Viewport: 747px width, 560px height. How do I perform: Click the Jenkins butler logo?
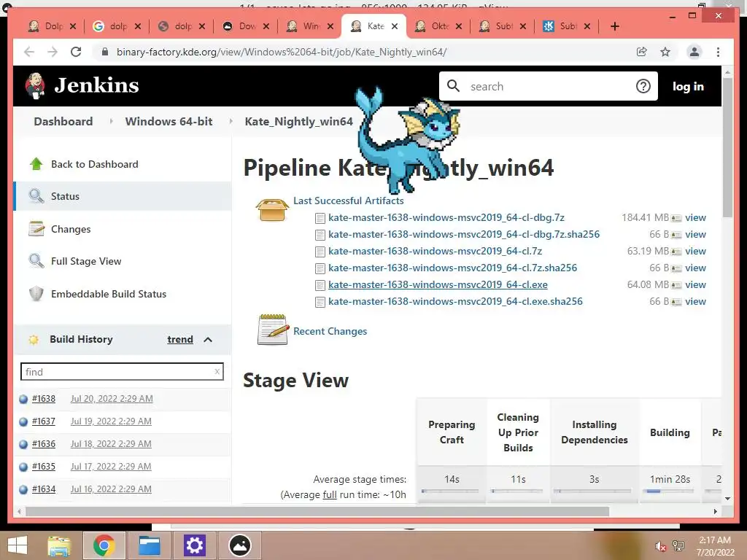coord(35,86)
